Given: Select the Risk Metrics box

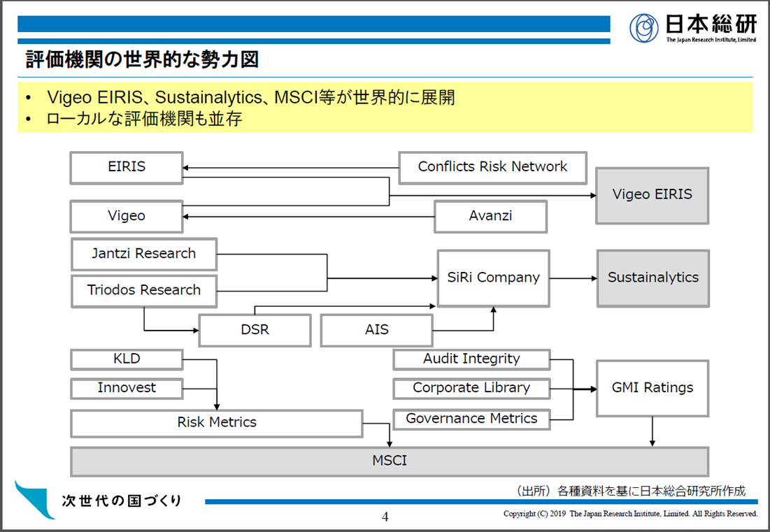Looking at the screenshot, I should point(217,423).
